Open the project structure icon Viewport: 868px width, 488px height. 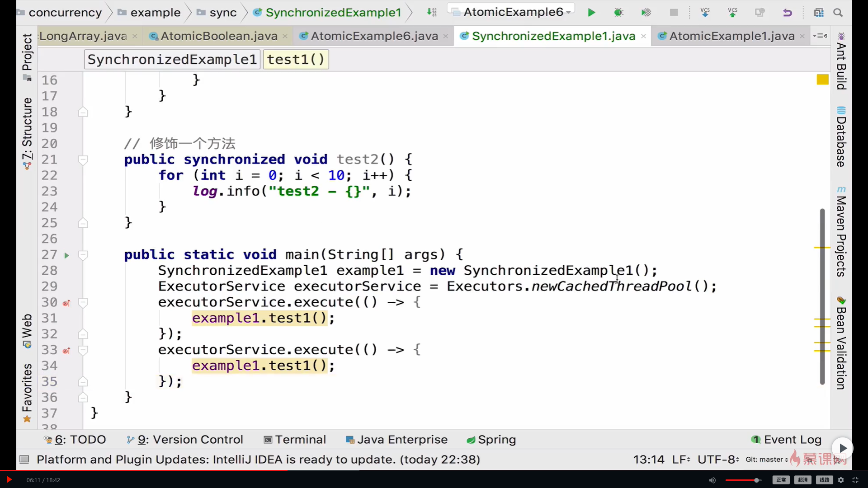tap(819, 13)
